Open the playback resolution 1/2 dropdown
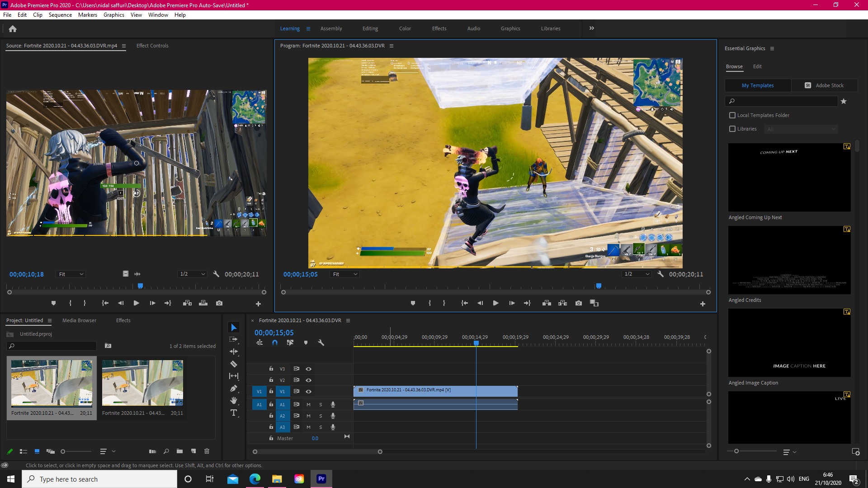Image resolution: width=868 pixels, height=488 pixels. pyautogui.click(x=637, y=274)
